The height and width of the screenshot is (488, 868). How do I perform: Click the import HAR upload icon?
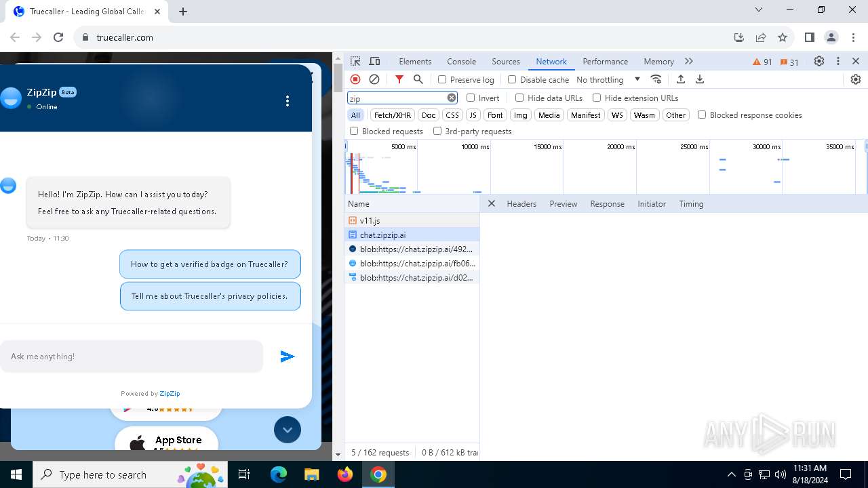click(681, 79)
